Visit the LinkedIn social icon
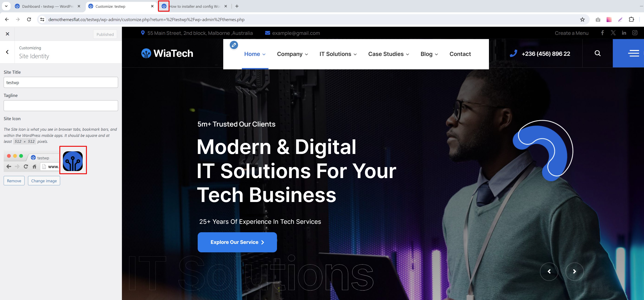This screenshot has height=300, width=644. point(624,33)
